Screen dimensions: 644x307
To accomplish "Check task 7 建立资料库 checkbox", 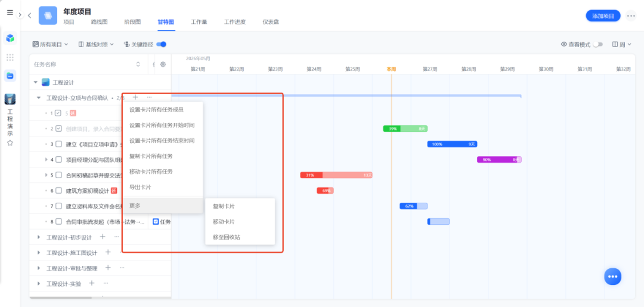I will 58,206.
